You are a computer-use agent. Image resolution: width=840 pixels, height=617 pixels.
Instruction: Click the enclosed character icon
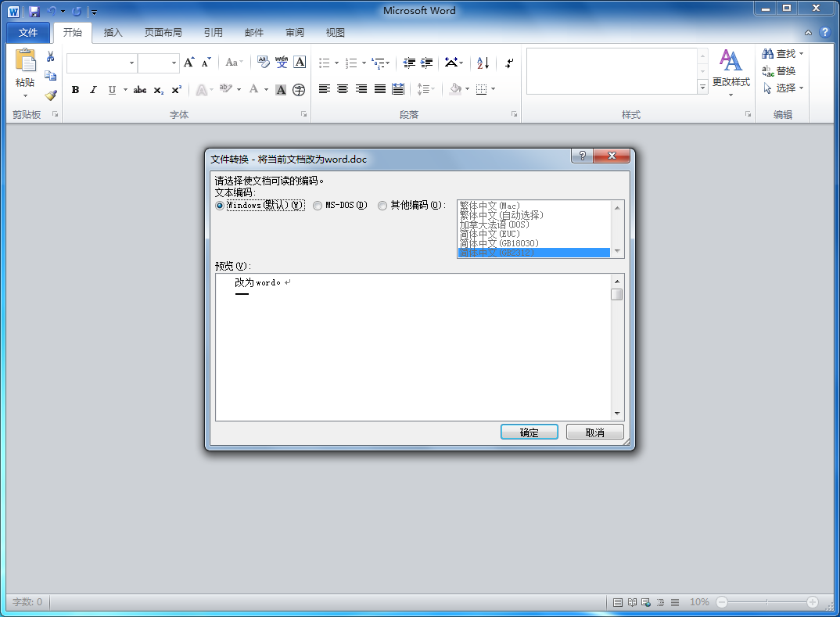click(299, 89)
